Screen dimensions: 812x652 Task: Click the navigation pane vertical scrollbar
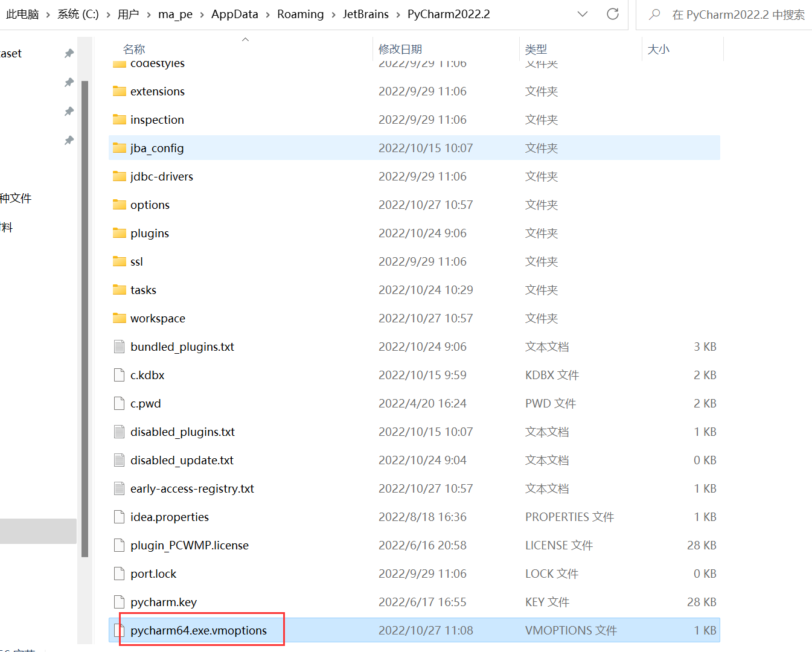[x=85, y=318]
